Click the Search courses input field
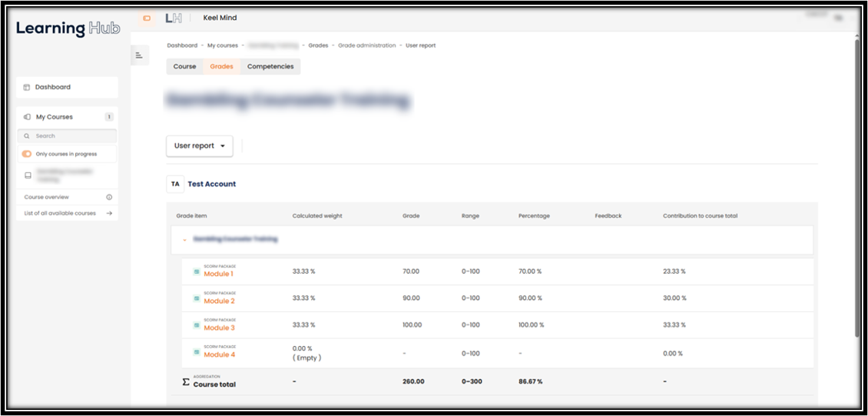The height and width of the screenshot is (416, 868). [x=67, y=135]
